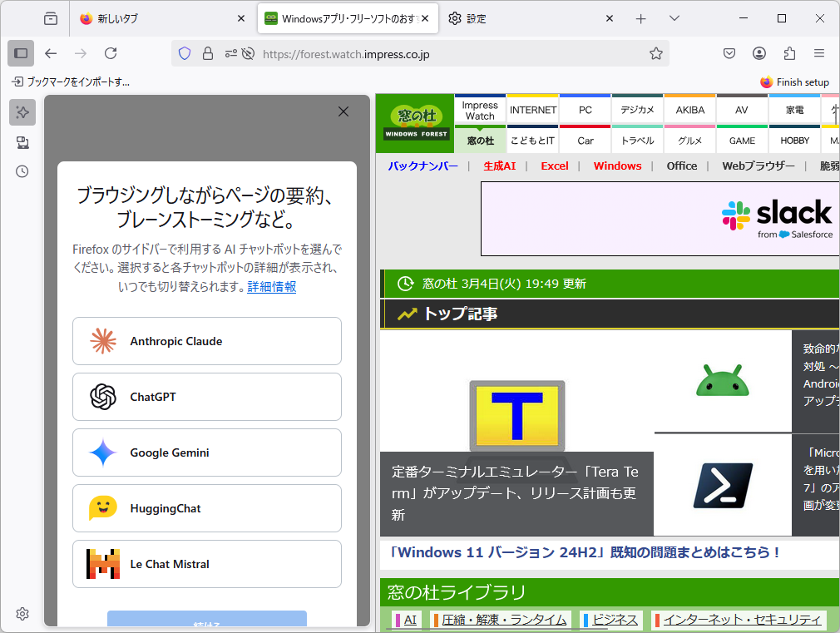
Task: Select ChatGPT as the chatbot
Action: (206, 397)
